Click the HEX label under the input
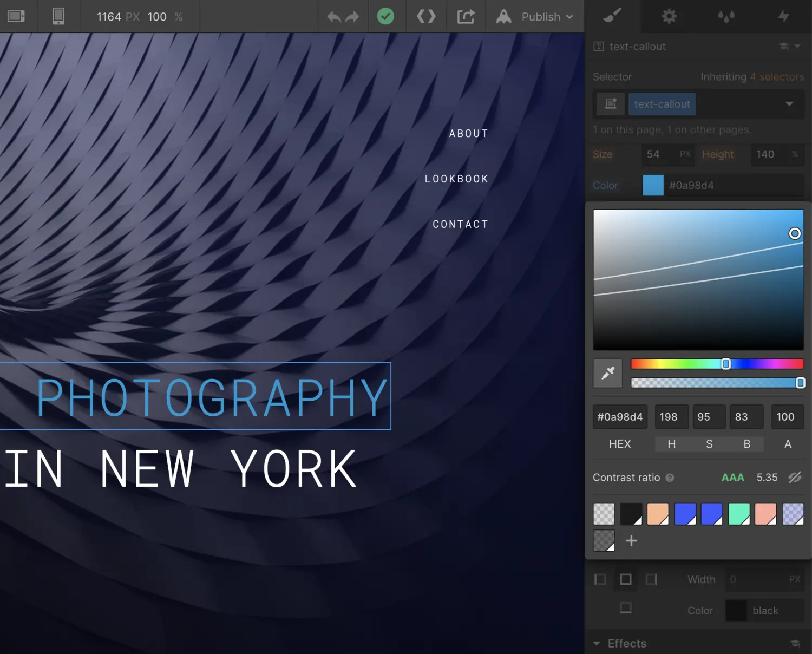This screenshot has height=654, width=812. (x=620, y=444)
